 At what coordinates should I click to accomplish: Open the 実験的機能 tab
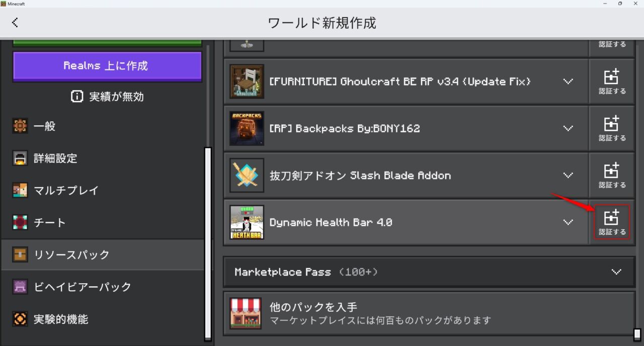(102, 319)
